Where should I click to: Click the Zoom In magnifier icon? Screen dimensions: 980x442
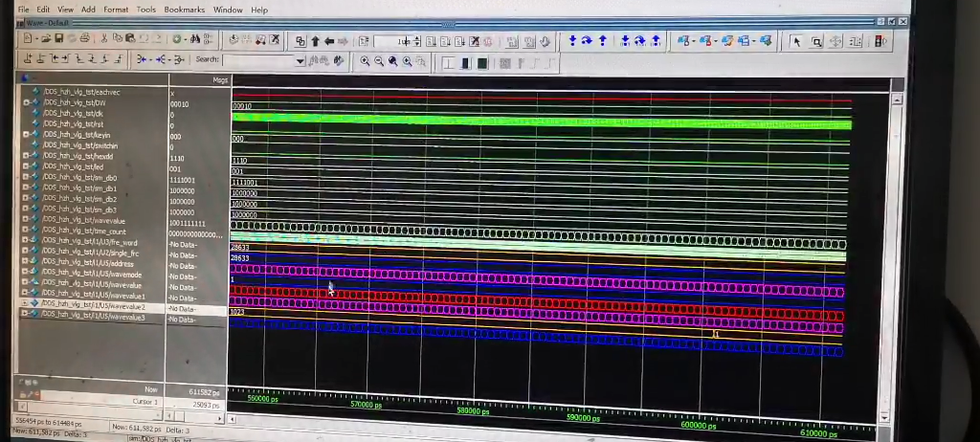365,61
